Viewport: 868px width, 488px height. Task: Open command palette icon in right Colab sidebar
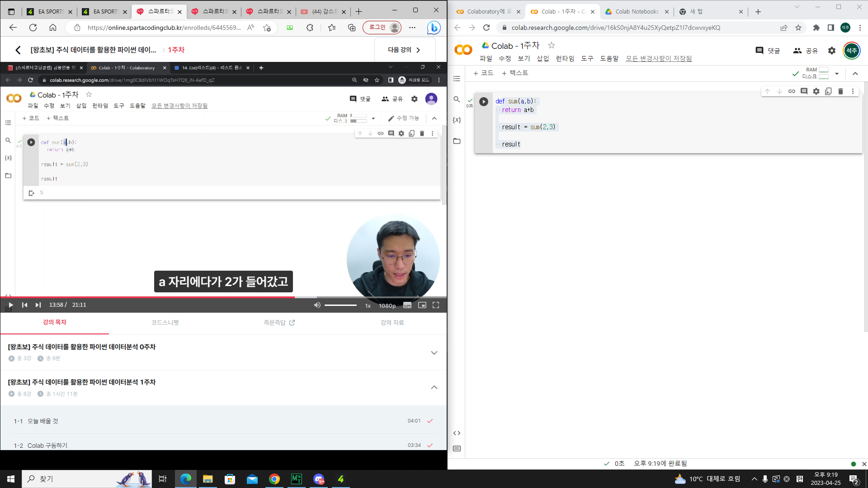click(x=457, y=449)
